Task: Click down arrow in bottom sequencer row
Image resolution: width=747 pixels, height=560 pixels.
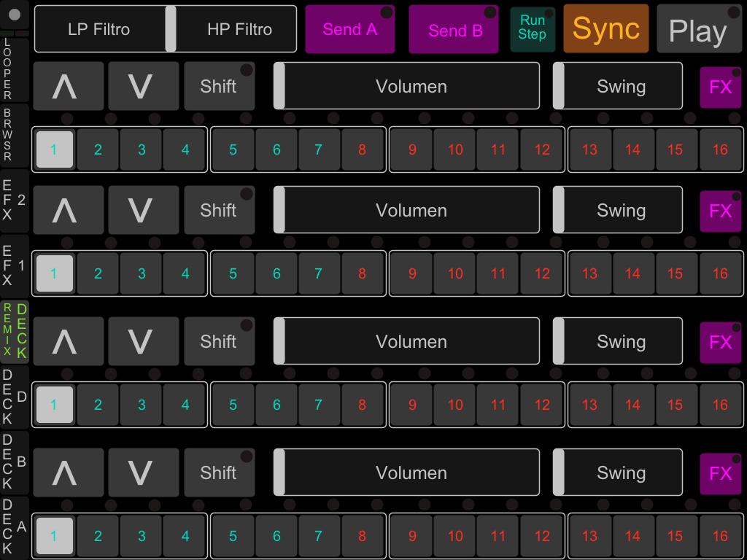Action: 144,472
